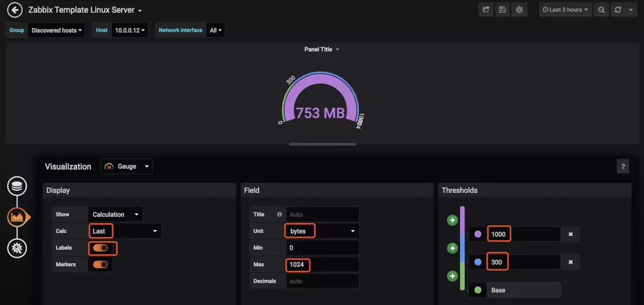Open the Queries database tab icon
Image resolution: width=644 pixels, height=305 pixels.
click(17, 187)
